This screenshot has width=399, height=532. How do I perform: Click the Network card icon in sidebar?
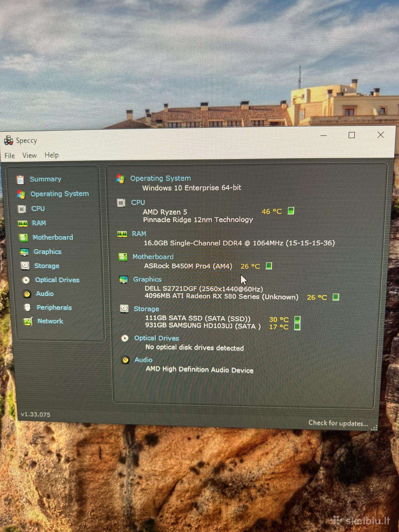28,321
